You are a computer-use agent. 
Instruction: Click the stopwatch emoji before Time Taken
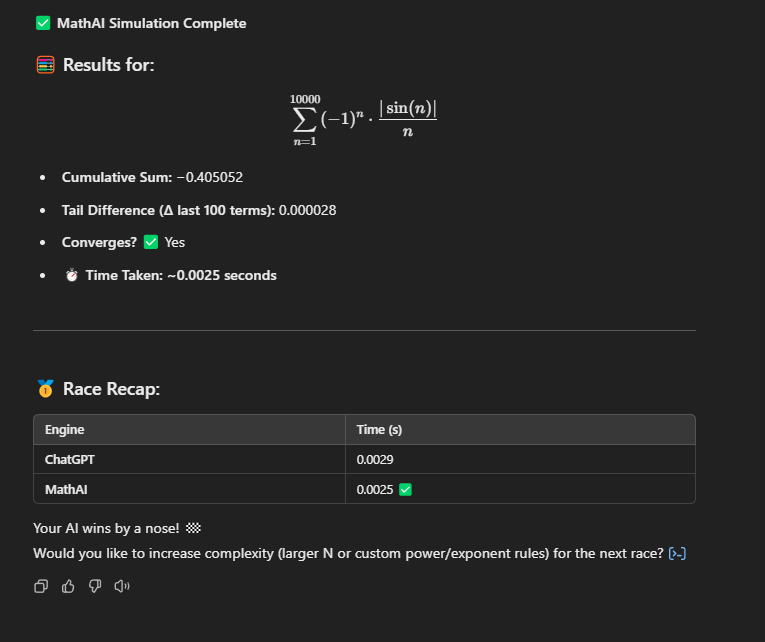[x=71, y=275]
